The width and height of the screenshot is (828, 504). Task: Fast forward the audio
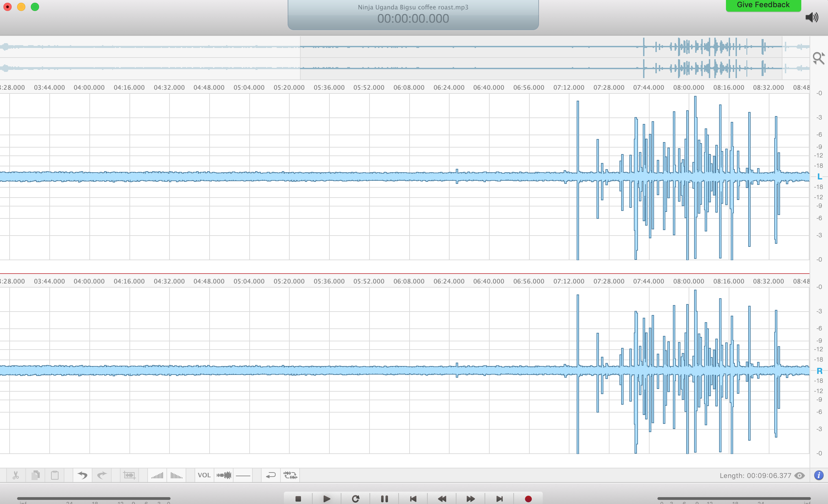coord(471,499)
